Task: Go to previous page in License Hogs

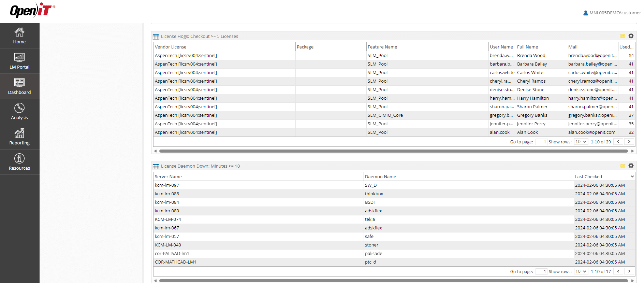Action: [x=618, y=141]
